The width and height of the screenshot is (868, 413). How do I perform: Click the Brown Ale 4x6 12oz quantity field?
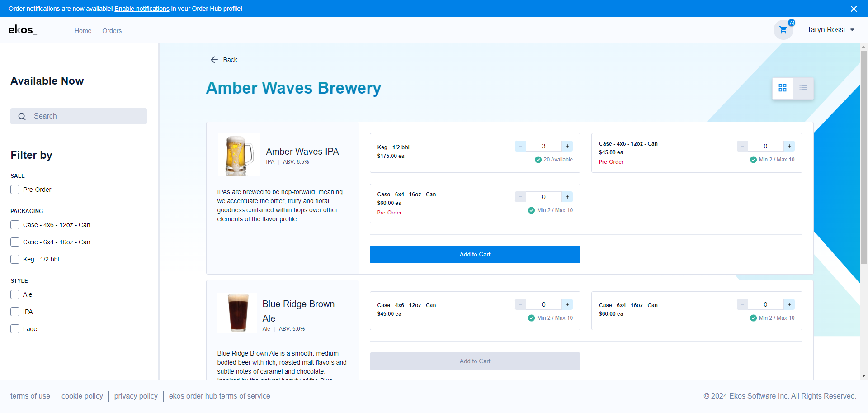544,304
